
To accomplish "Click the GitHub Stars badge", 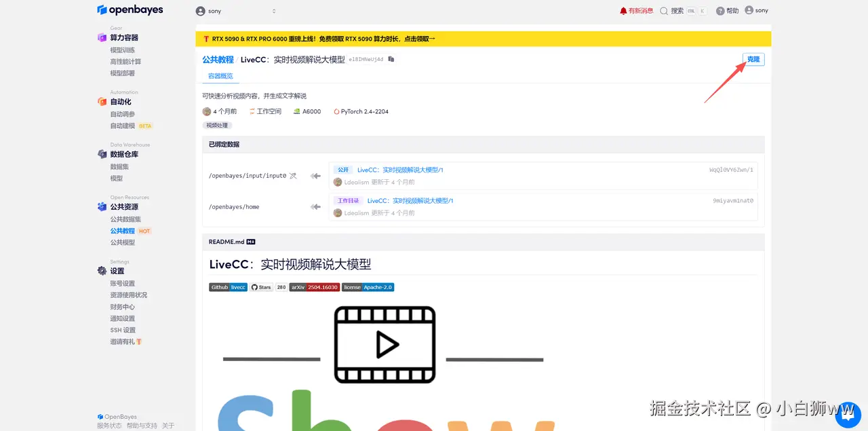I will pyautogui.click(x=261, y=287).
